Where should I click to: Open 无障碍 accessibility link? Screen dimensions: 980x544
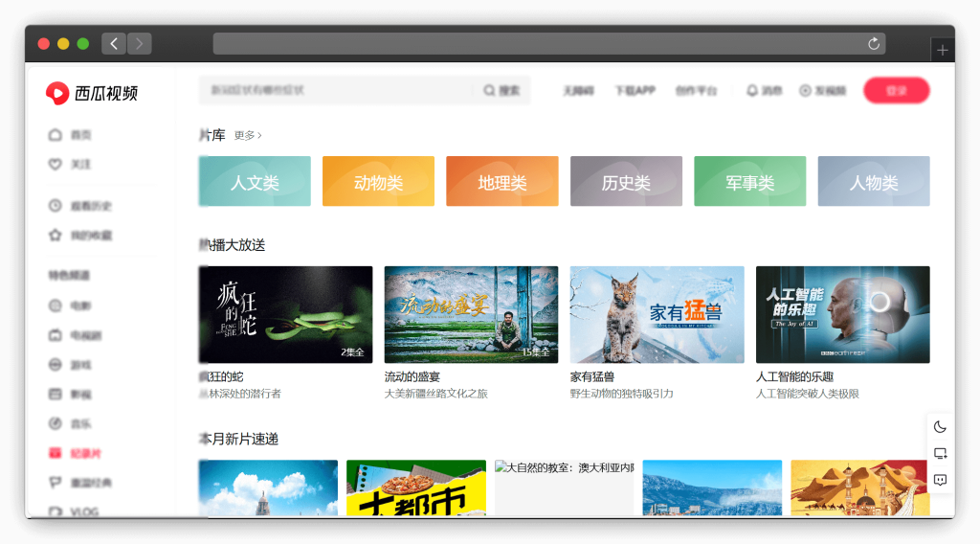(578, 91)
